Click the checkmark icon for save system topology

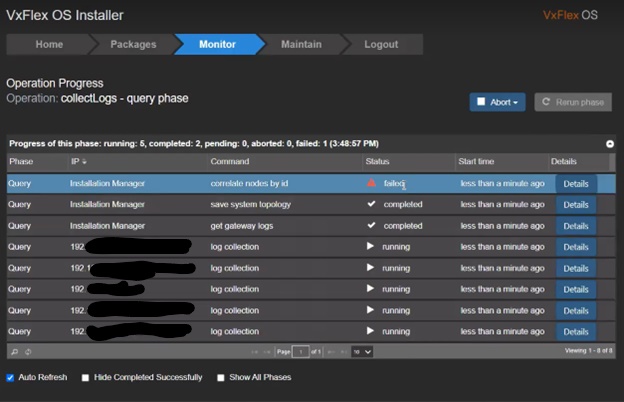click(372, 204)
